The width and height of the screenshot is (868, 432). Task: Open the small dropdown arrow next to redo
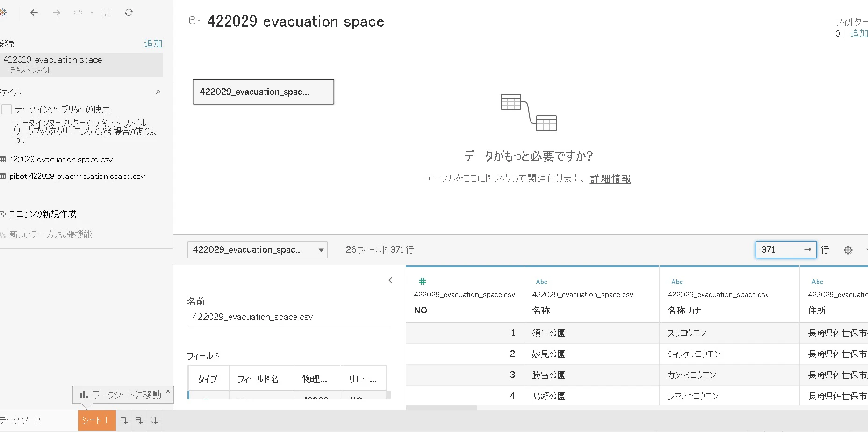[92, 13]
